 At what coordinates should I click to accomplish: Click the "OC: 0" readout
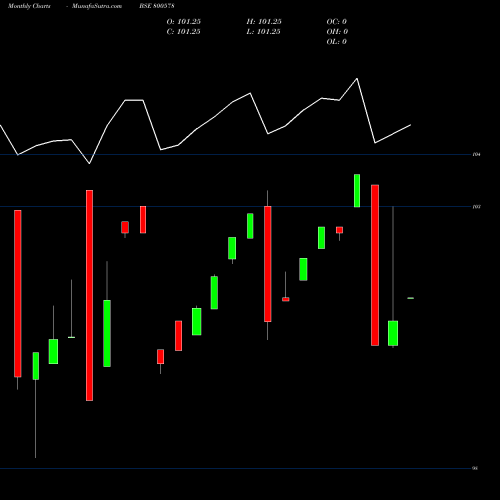pos(337,22)
